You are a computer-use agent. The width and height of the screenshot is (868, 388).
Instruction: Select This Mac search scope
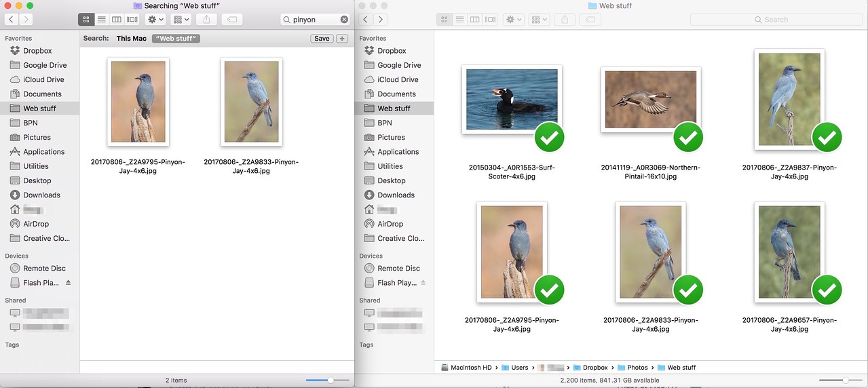[131, 39]
